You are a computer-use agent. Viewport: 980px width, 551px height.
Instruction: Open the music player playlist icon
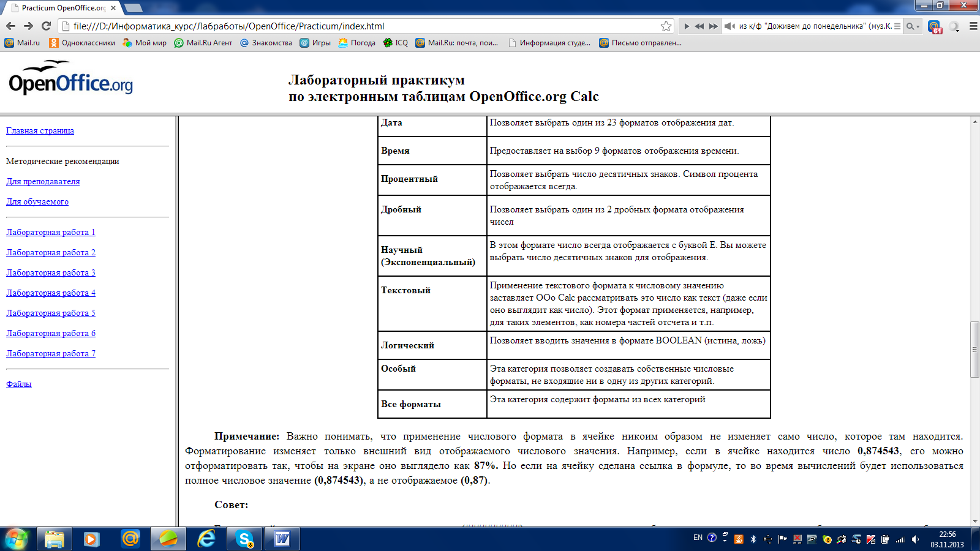click(x=897, y=26)
